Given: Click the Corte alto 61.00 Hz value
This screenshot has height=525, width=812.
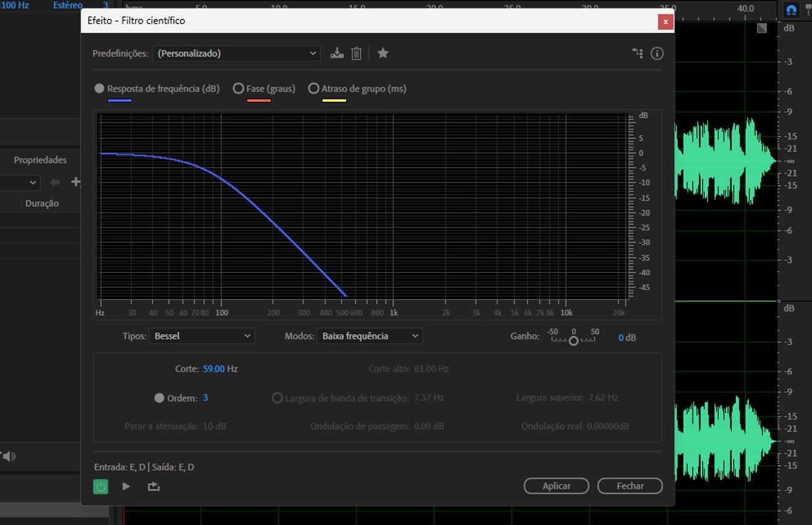Looking at the screenshot, I should pos(432,369).
